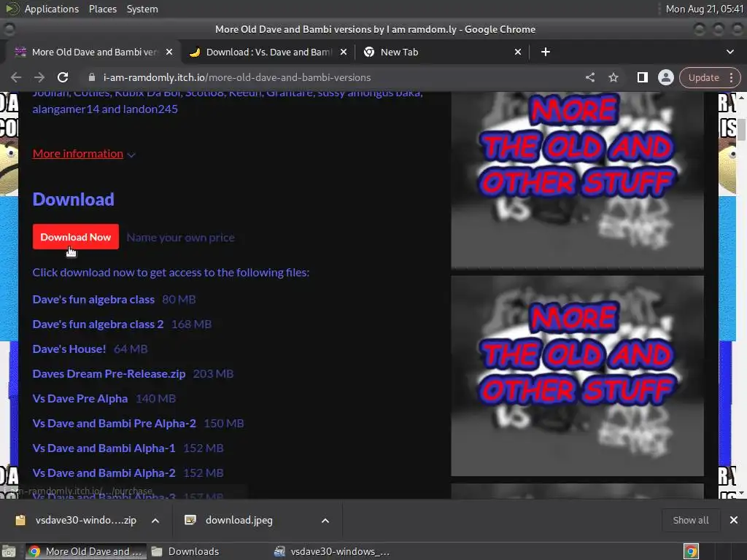
Task: Click Name your own price text
Action: (x=181, y=238)
